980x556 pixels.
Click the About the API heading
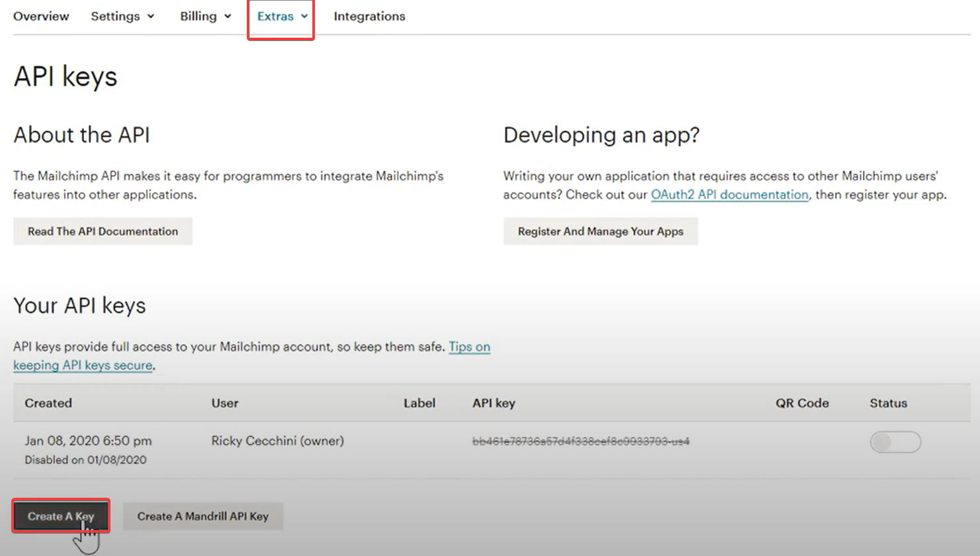tap(81, 135)
